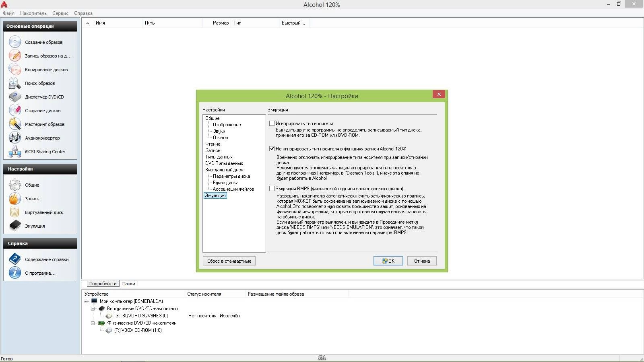
Task: Select the disc erasing icon
Action: coord(15,110)
